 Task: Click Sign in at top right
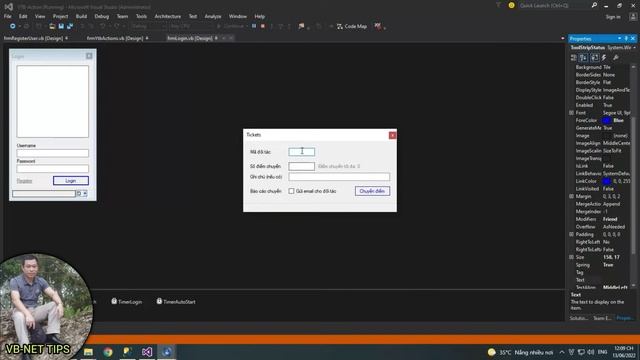tap(613, 17)
